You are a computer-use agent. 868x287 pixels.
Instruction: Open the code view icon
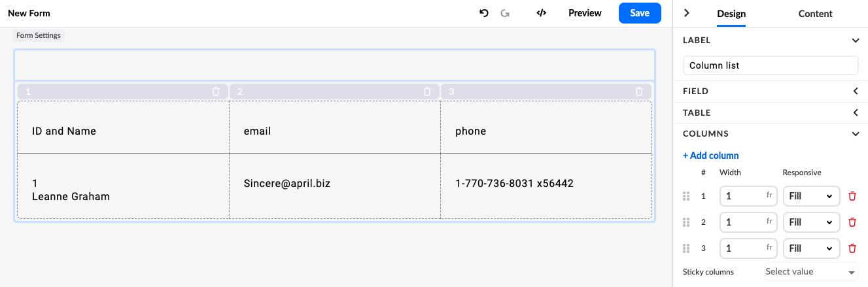pyautogui.click(x=541, y=13)
